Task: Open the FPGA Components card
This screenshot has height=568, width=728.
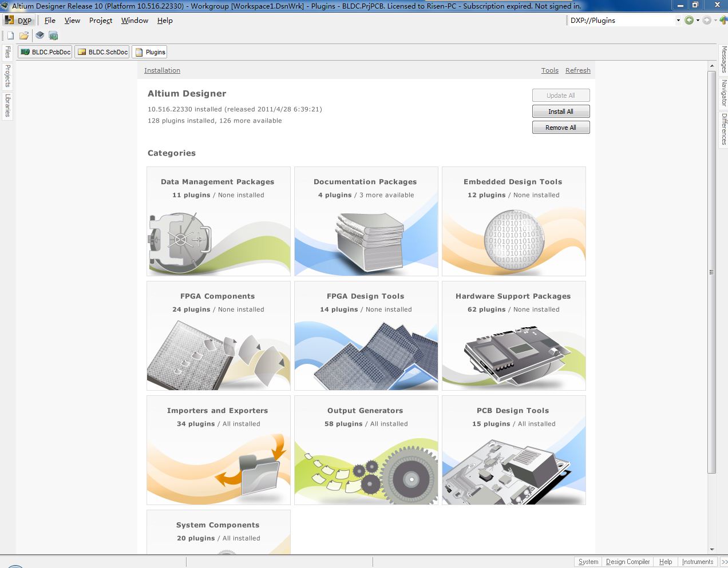Action: click(x=219, y=336)
